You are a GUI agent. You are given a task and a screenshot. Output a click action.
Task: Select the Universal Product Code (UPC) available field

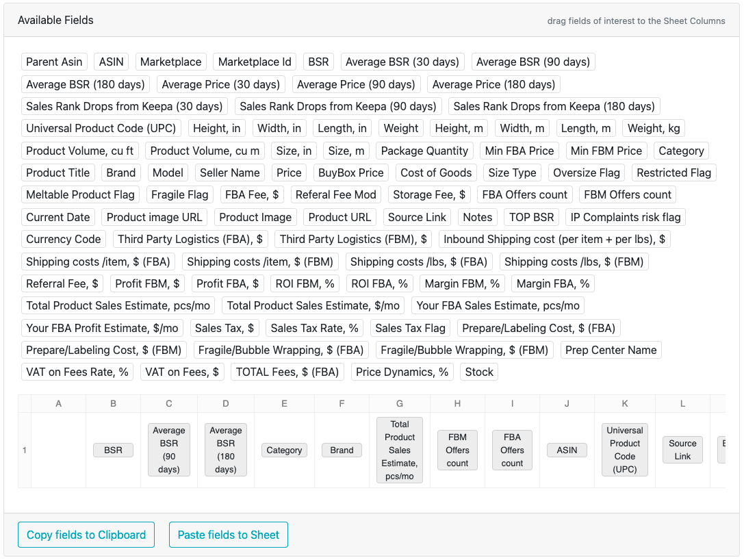101,128
